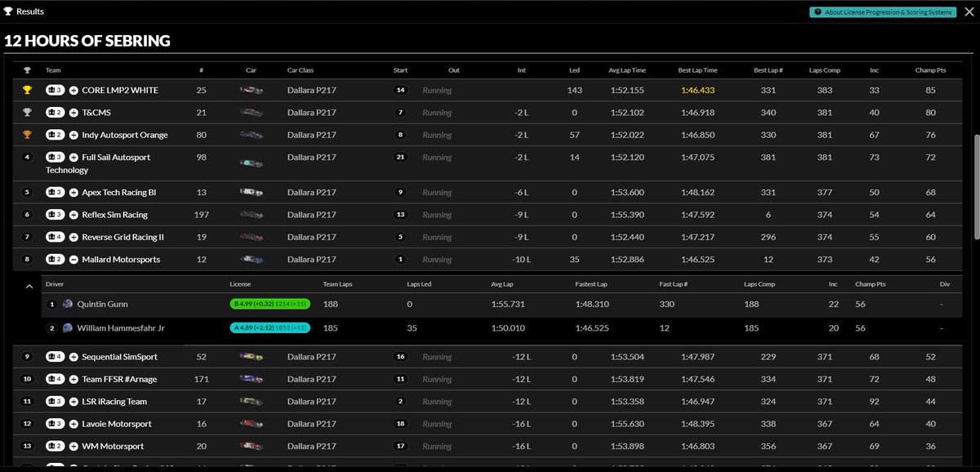Expand Sequential SimSport drivers
The image size is (980, 472).
coord(73,357)
